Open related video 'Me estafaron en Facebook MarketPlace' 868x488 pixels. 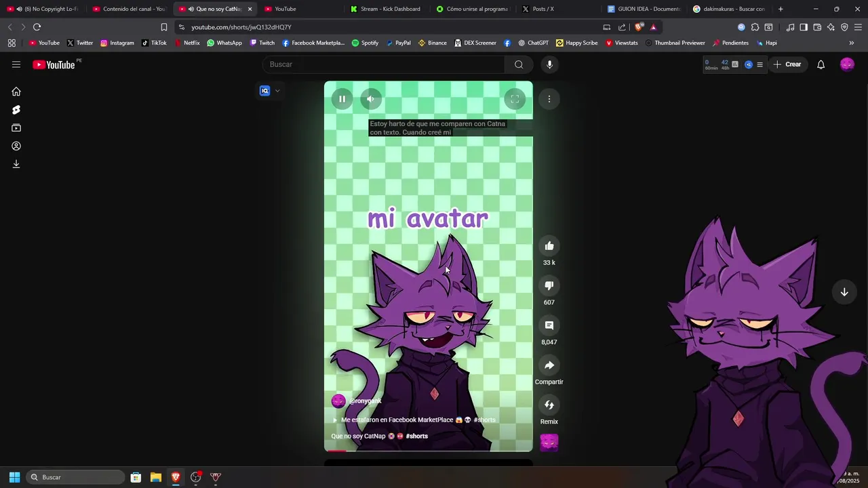pyautogui.click(x=414, y=420)
